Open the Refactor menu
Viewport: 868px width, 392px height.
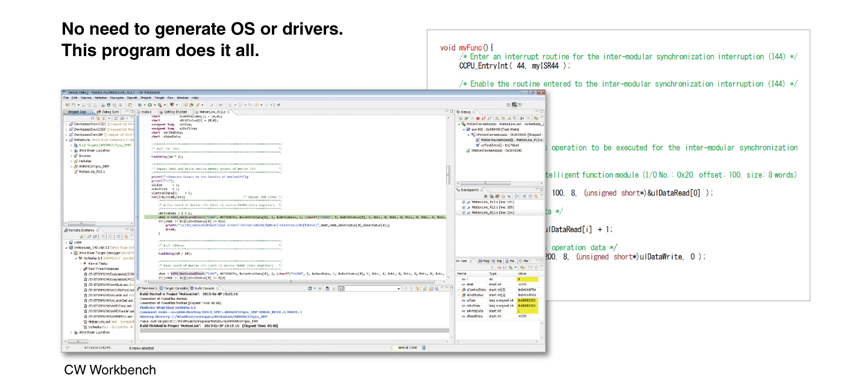(101, 97)
